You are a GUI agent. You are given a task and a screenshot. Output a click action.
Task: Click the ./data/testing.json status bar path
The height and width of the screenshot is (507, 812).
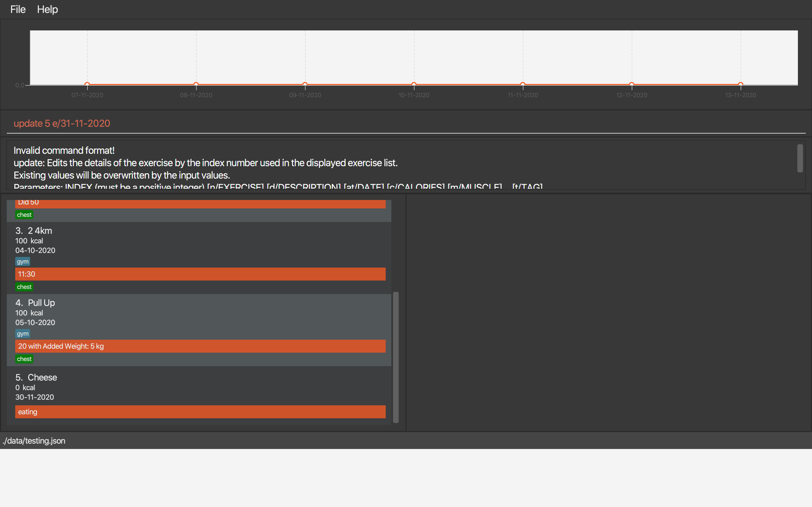[x=34, y=441]
